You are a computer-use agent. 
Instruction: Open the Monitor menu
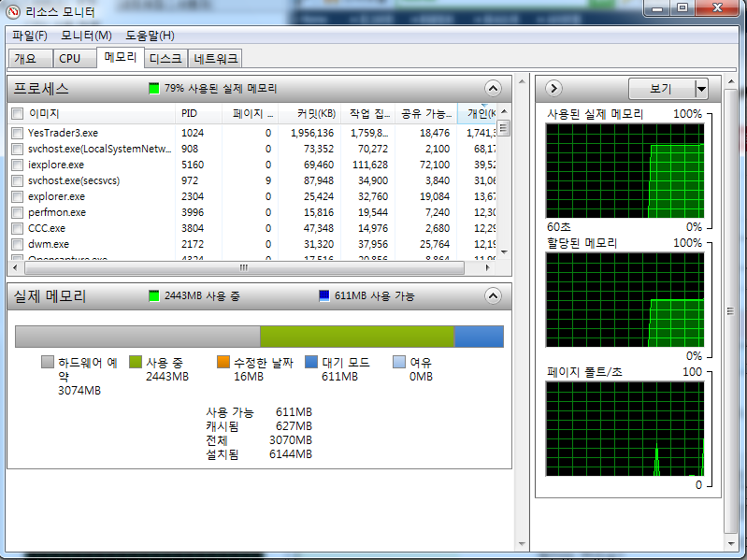click(x=86, y=36)
